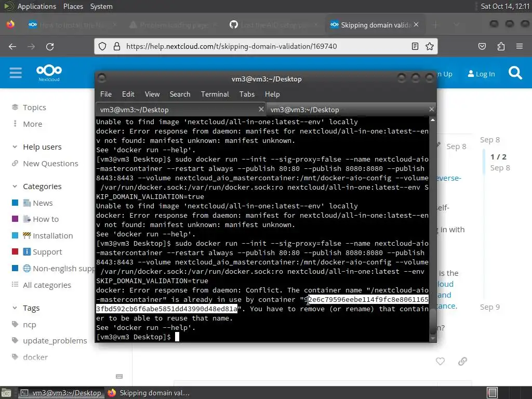Select Firefox 'Skipping domain val...' taskbar button
Viewport: 532px width, 399px height.
pyautogui.click(x=149, y=393)
